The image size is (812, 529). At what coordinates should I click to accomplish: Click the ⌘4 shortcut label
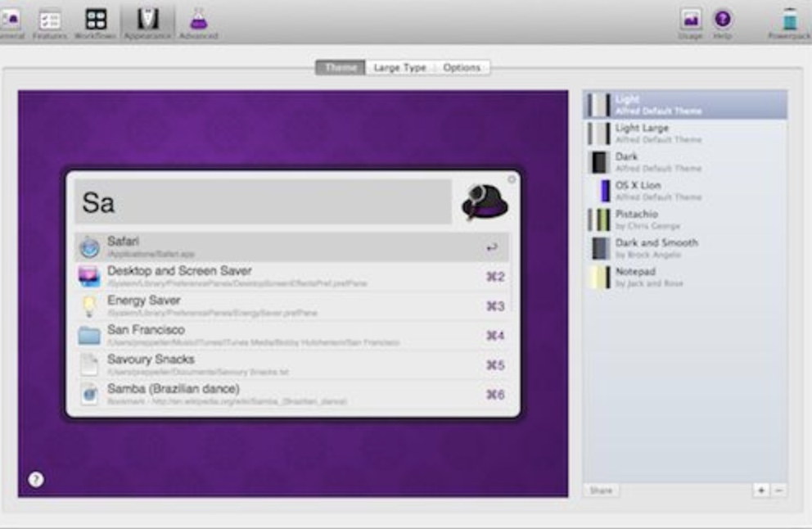click(495, 336)
